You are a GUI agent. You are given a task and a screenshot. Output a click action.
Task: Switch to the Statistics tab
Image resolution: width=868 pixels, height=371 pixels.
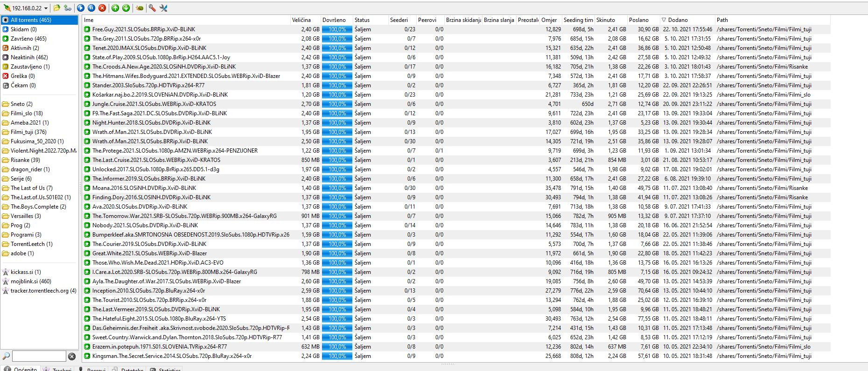click(x=166, y=369)
